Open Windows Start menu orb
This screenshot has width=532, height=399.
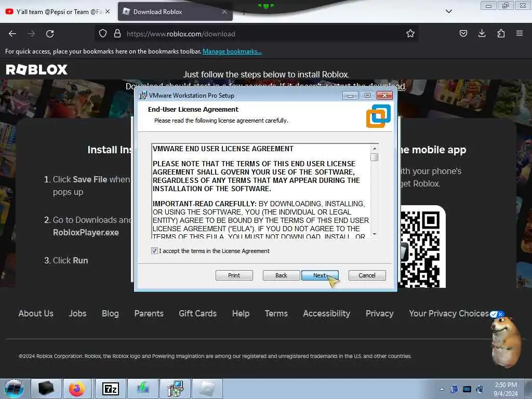[x=14, y=389]
